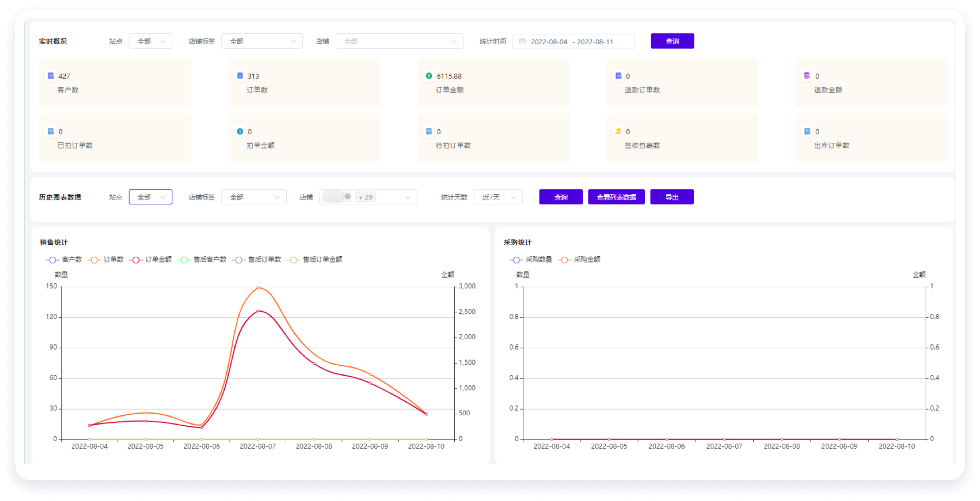Open 店铺标签 dropdown in 历史图表数据
Screen dimensions: 980x501
tap(254, 197)
